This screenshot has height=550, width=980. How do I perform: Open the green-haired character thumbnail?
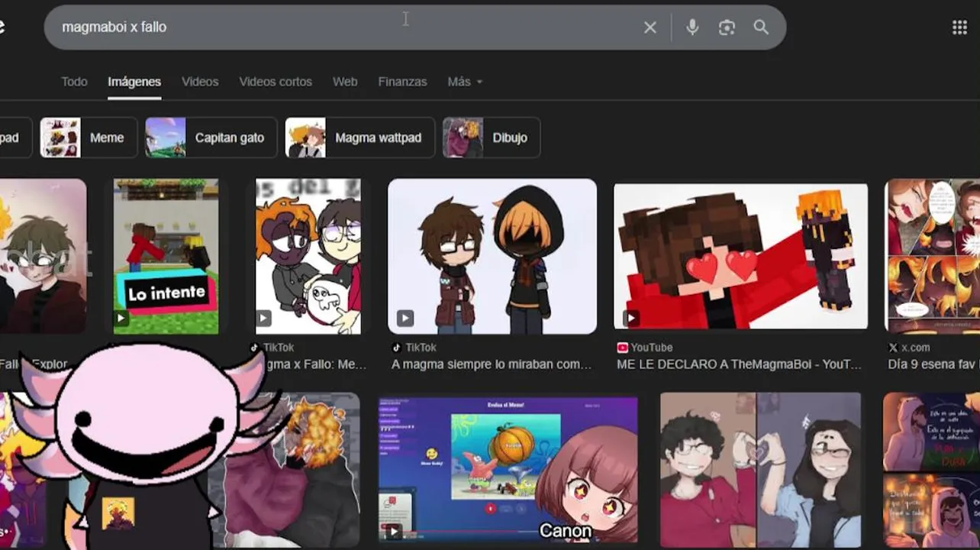tap(43, 257)
